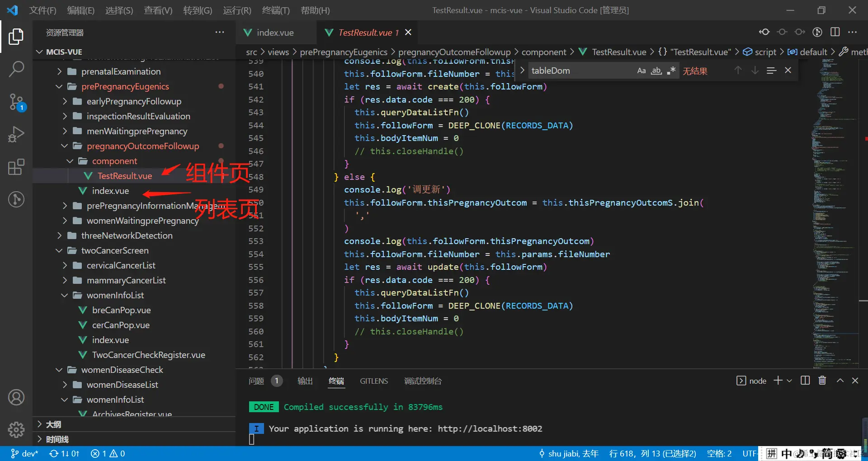Open editor more actions menu

tap(853, 32)
